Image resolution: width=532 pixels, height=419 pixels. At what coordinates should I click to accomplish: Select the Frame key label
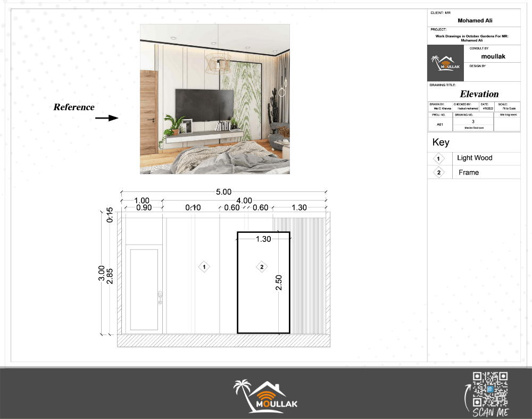[468, 172]
